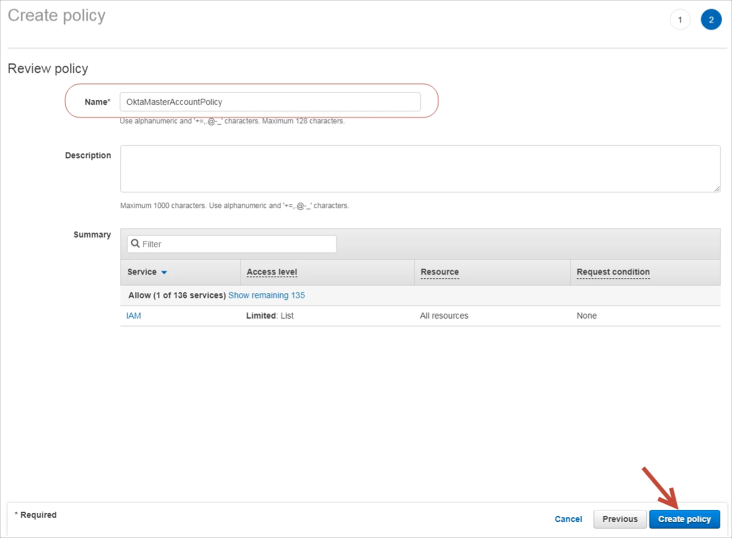Click the Service column header label
The width and height of the screenshot is (732, 538).
[141, 272]
